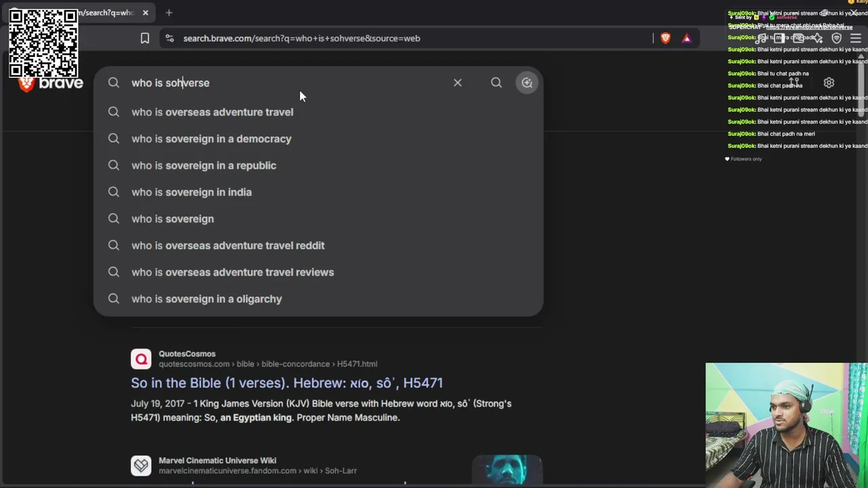Image resolution: width=868 pixels, height=488 pixels.
Task: Open the QuotesCosmos source name link
Action: 187,354
